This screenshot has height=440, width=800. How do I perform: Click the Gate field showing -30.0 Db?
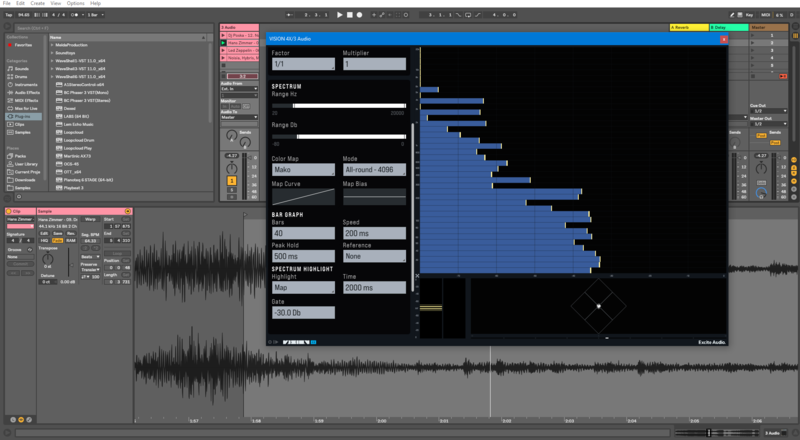303,312
